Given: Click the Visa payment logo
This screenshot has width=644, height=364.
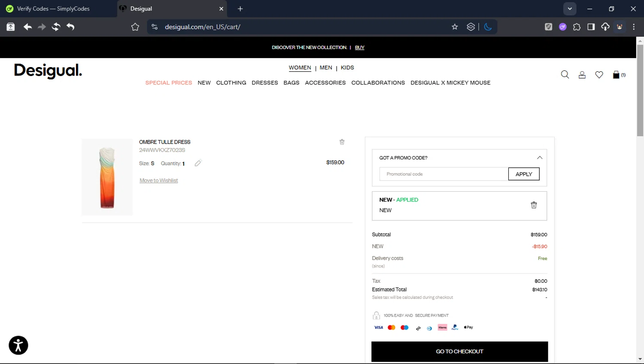Looking at the screenshot, I should click(x=379, y=327).
